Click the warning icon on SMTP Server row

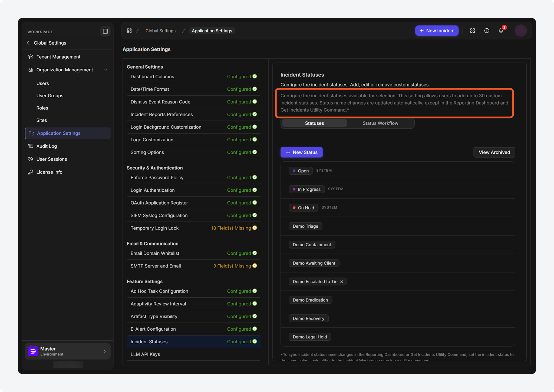[x=255, y=266]
